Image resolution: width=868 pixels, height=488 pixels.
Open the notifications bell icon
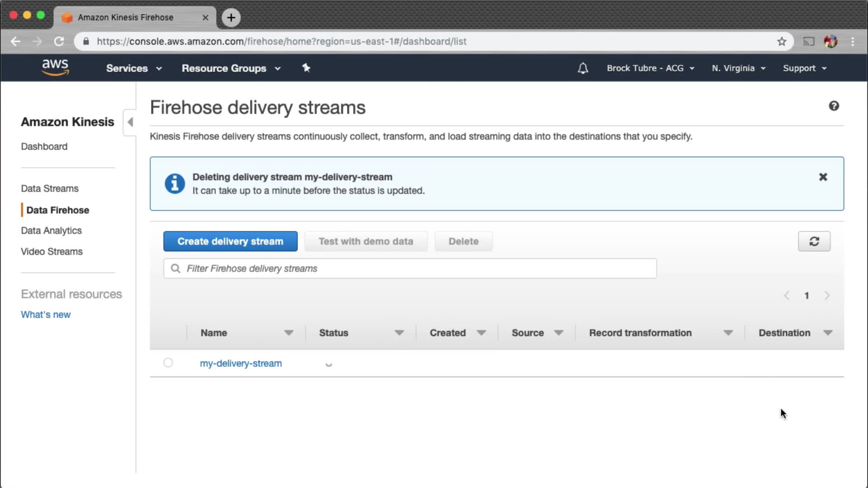(583, 68)
